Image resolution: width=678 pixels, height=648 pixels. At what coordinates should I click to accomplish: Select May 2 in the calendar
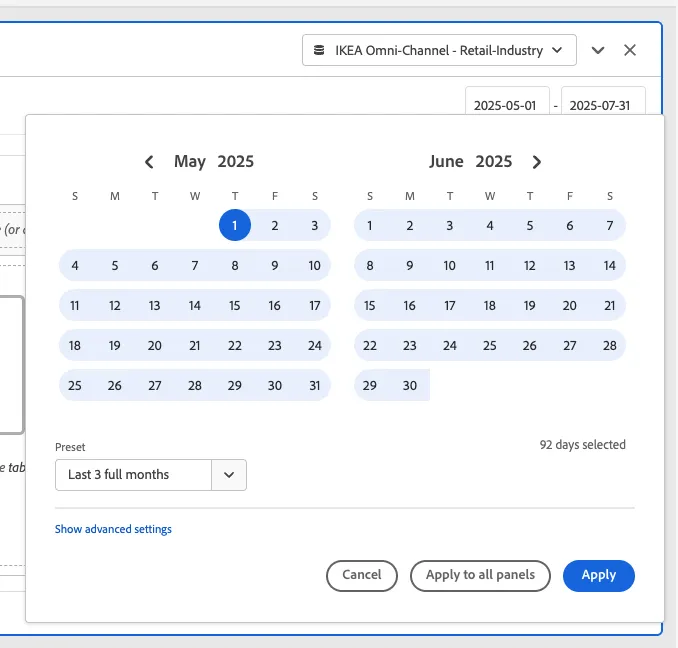(275, 225)
